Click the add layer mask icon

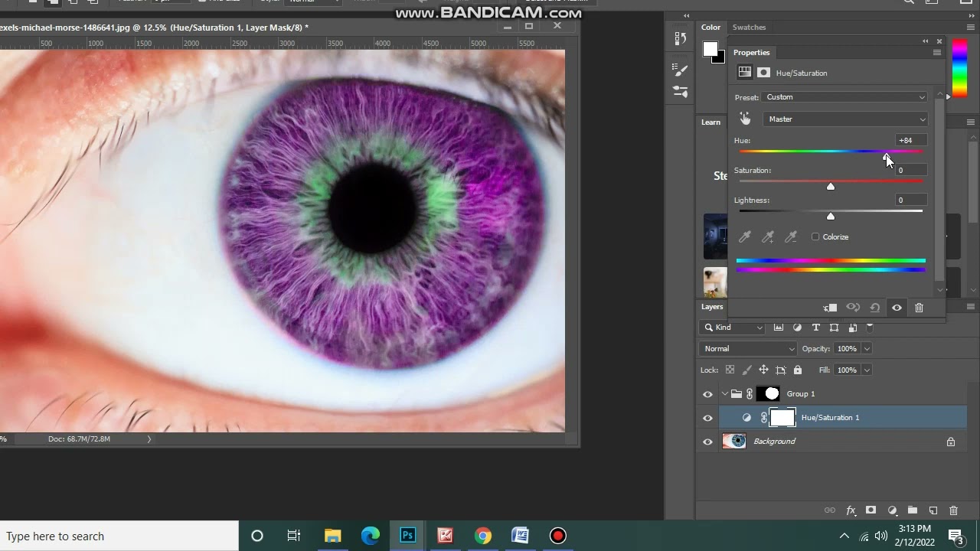(x=871, y=510)
